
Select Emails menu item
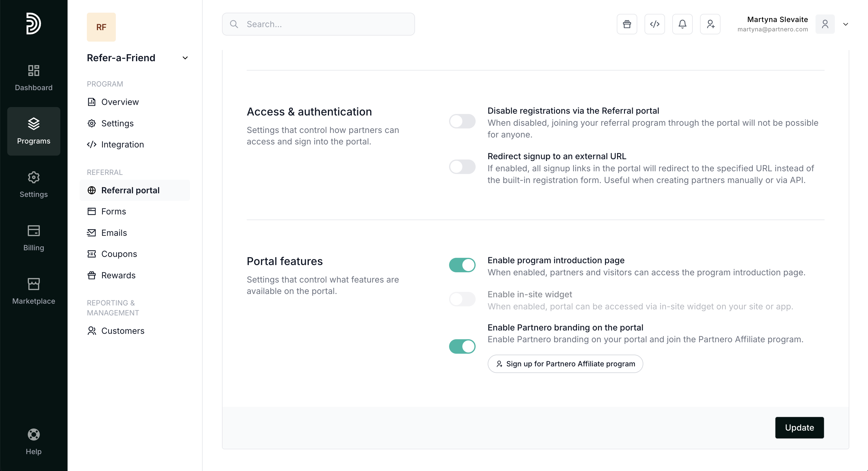pos(114,233)
